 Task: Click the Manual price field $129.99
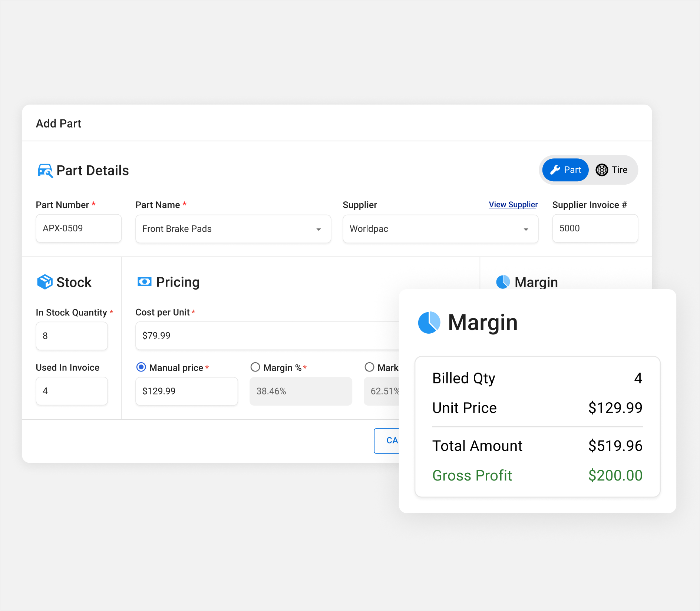[187, 391]
